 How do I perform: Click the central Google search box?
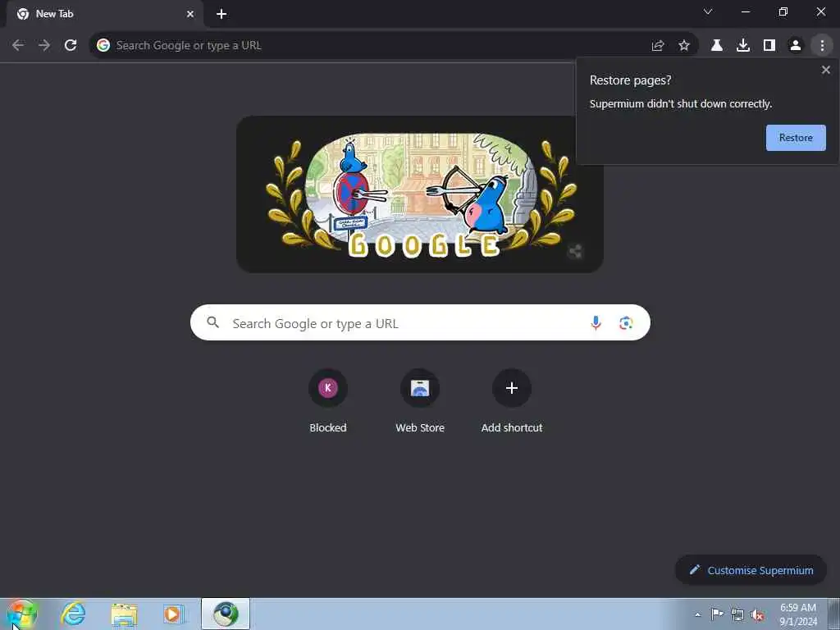[x=420, y=322]
